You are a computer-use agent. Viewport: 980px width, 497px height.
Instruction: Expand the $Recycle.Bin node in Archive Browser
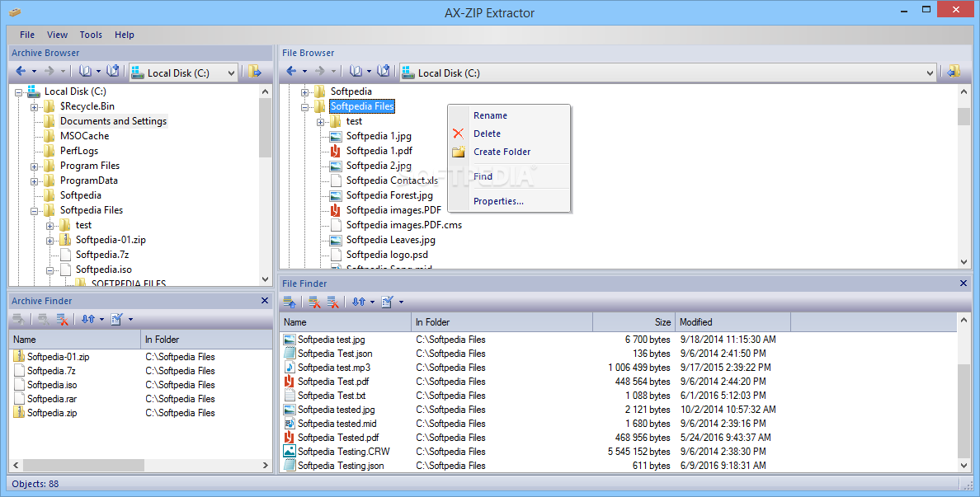click(35, 107)
